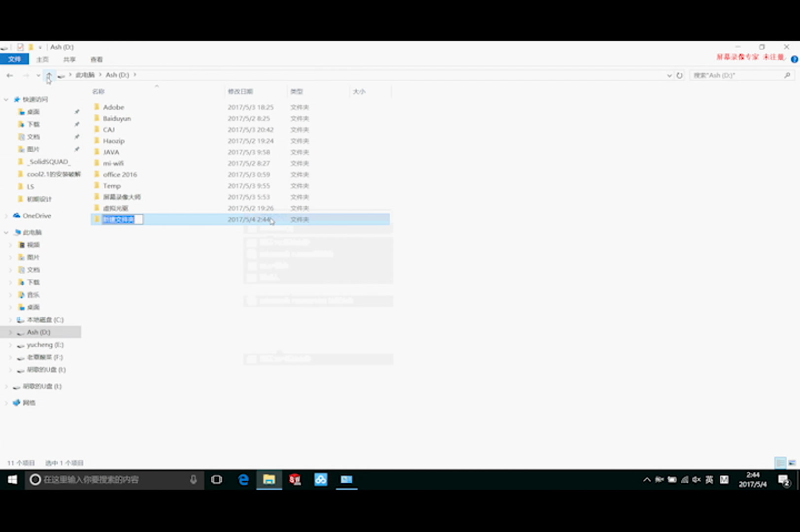
Task: Open the Windows Start menu
Action: point(12,480)
